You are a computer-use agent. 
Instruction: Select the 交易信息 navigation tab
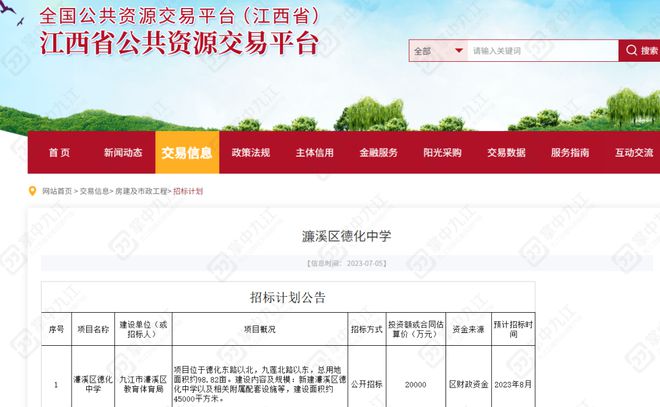187,152
